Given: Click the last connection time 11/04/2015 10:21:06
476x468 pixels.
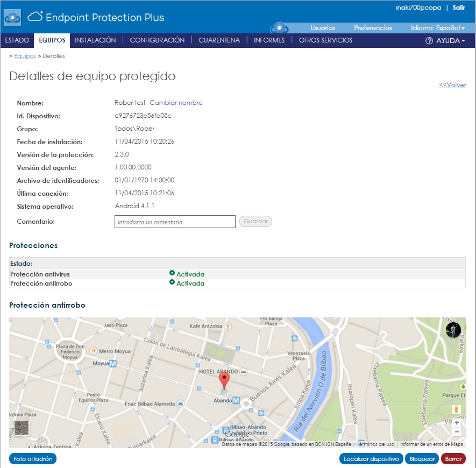Looking at the screenshot, I should coord(145,193).
